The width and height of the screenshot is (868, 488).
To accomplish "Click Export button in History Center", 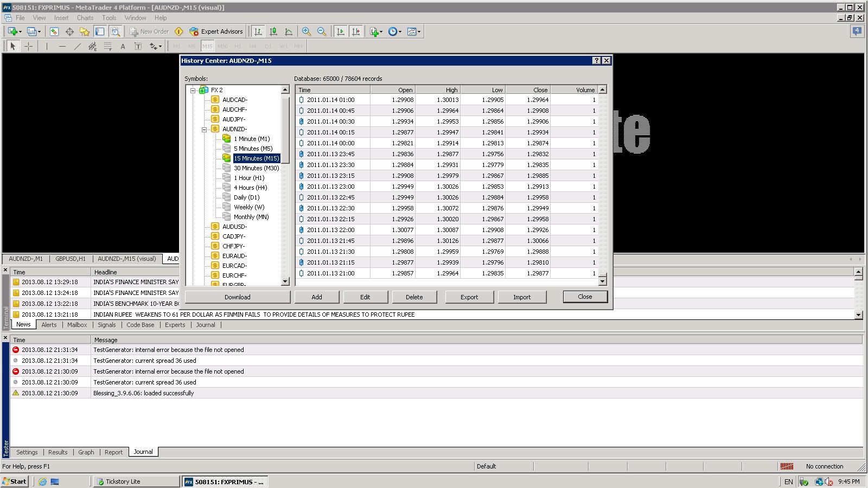I will tap(469, 297).
